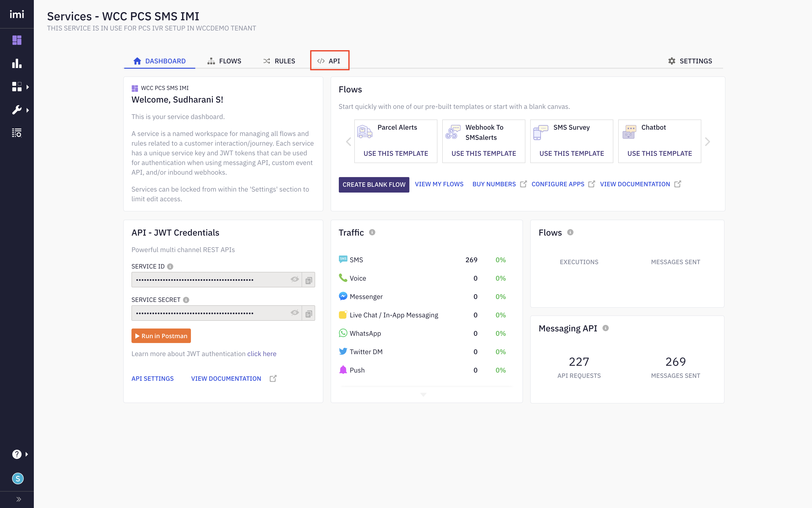Open VIEW DOCUMENTATION in API credentials card
Image resolution: width=812 pixels, height=508 pixels.
[x=226, y=378]
